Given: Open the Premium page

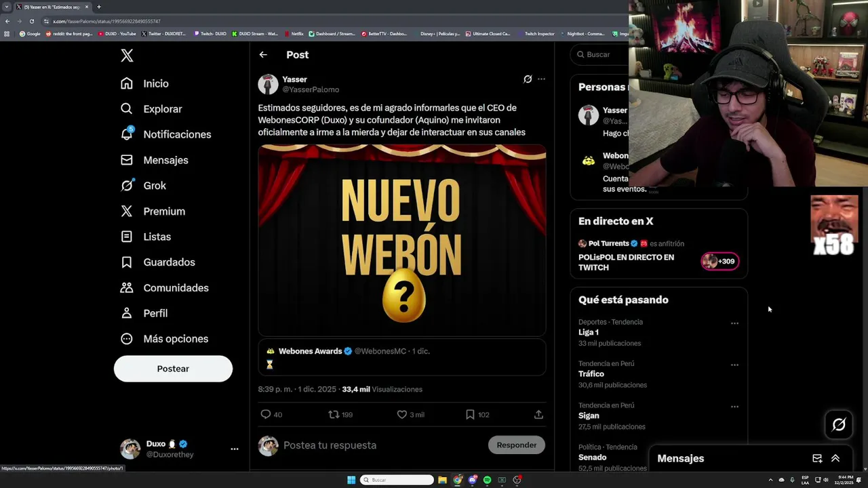Looking at the screenshot, I should click(x=152, y=211).
